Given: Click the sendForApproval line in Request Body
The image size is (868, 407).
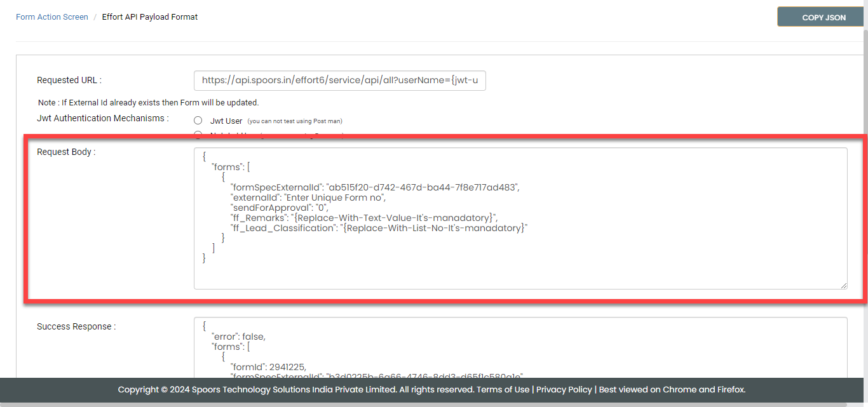Looking at the screenshot, I should (280, 207).
